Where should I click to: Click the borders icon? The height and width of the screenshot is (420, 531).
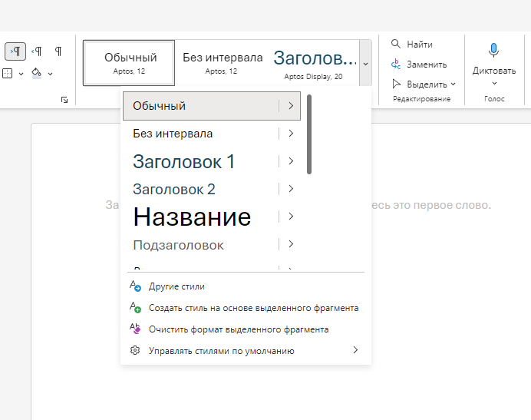tap(7, 74)
